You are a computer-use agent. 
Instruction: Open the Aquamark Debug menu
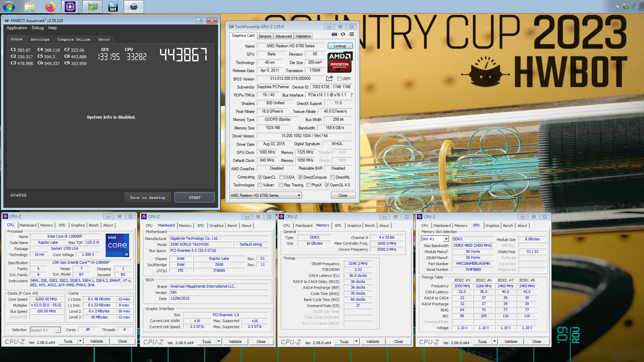(38, 28)
